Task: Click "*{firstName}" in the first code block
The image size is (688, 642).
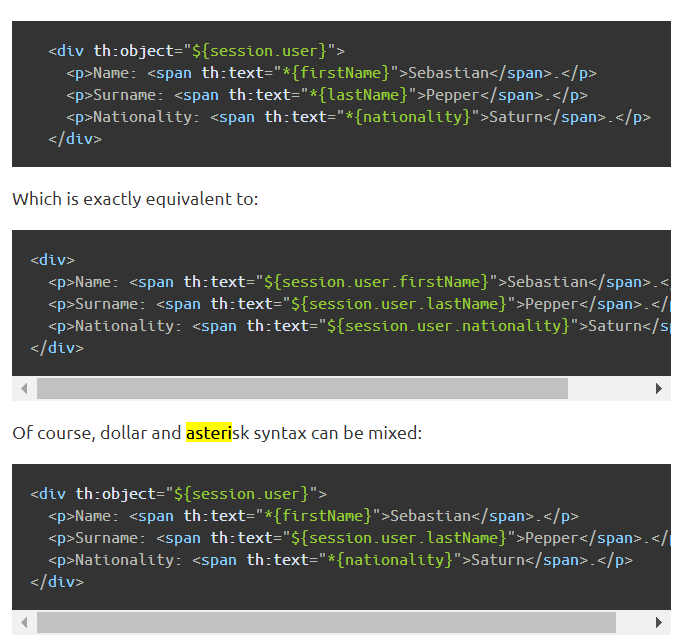Action: tap(336, 73)
